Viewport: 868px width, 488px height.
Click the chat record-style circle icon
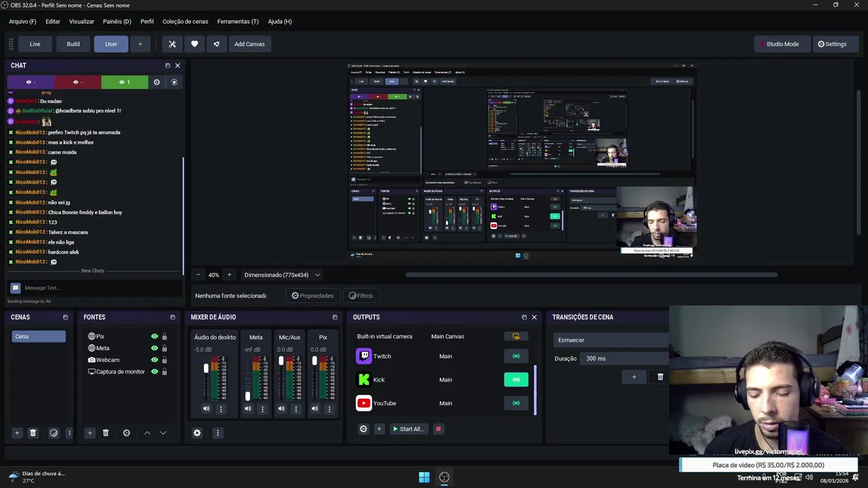tap(174, 82)
